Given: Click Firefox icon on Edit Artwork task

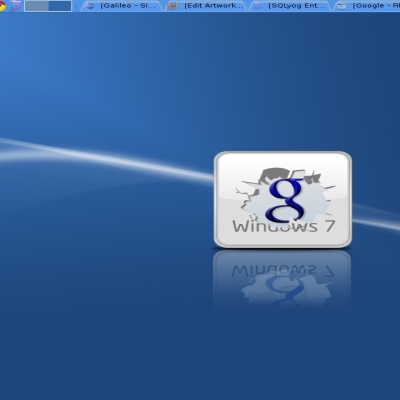Looking at the screenshot, I should [x=173, y=6].
